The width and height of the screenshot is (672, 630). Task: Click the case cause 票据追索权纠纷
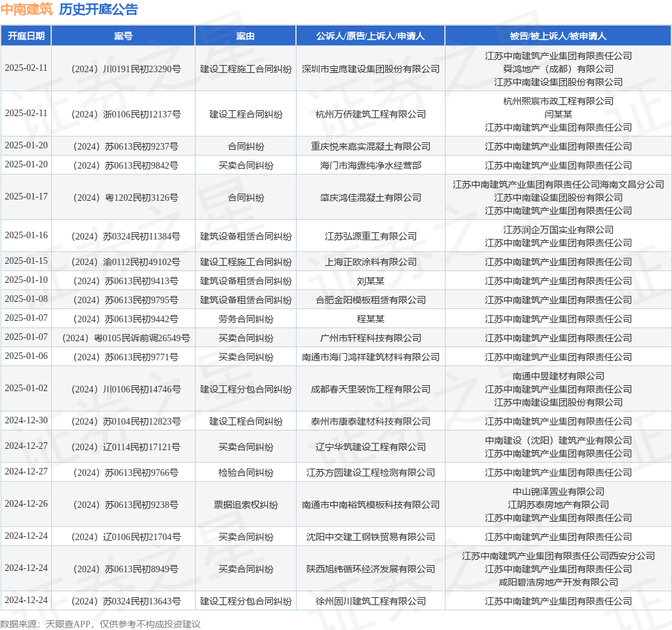pyautogui.click(x=245, y=505)
